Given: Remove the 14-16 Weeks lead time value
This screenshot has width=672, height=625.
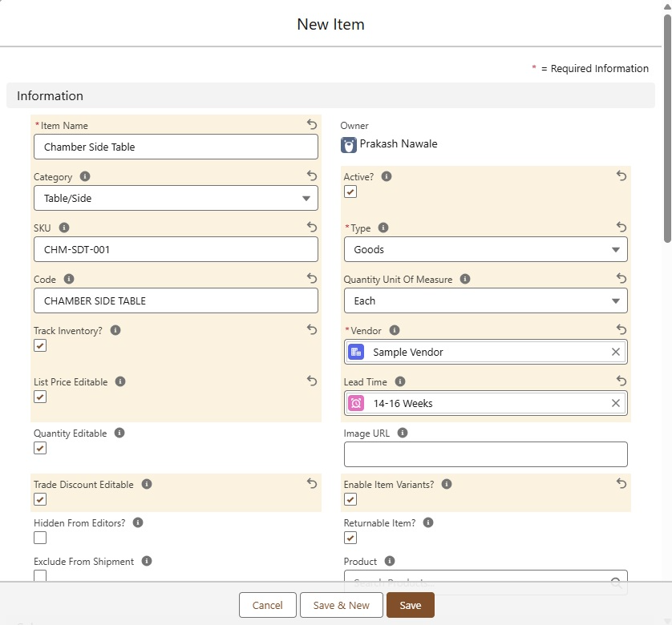Looking at the screenshot, I should tap(616, 403).
